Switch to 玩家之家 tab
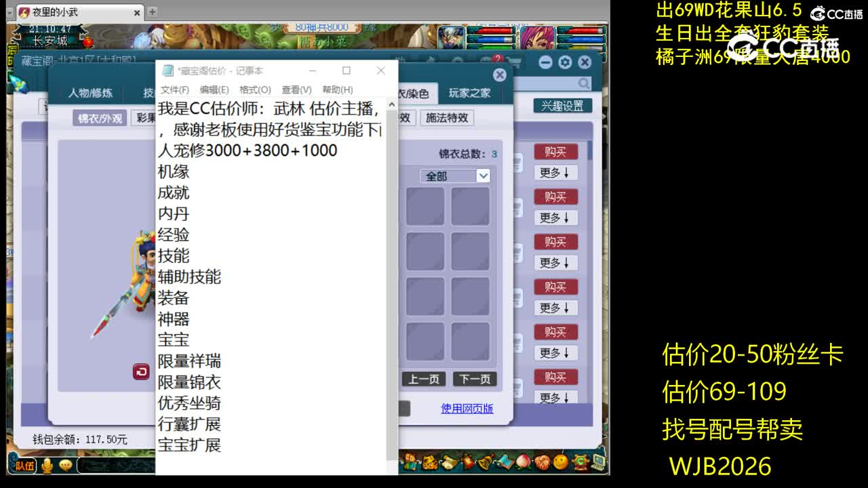The image size is (868, 488). (x=469, y=93)
